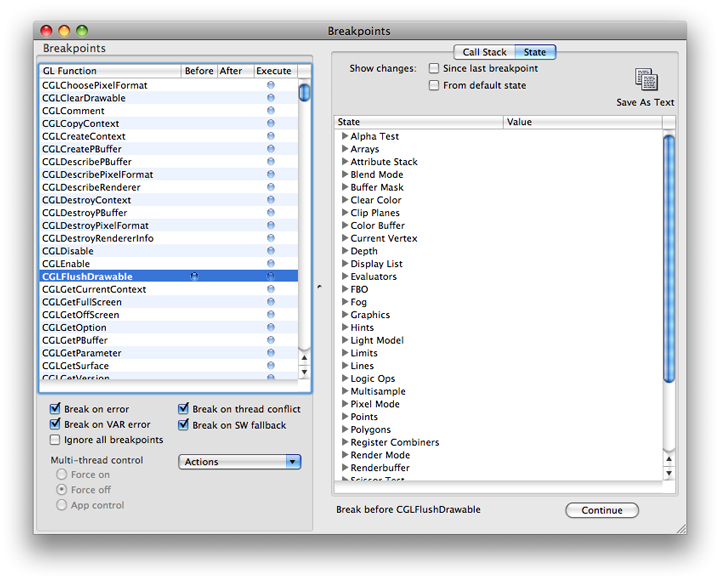Enable Ignore all breakpoints checkbox
Image resolution: width=720 pixels, height=581 pixels.
pyautogui.click(x=56, y=440)
